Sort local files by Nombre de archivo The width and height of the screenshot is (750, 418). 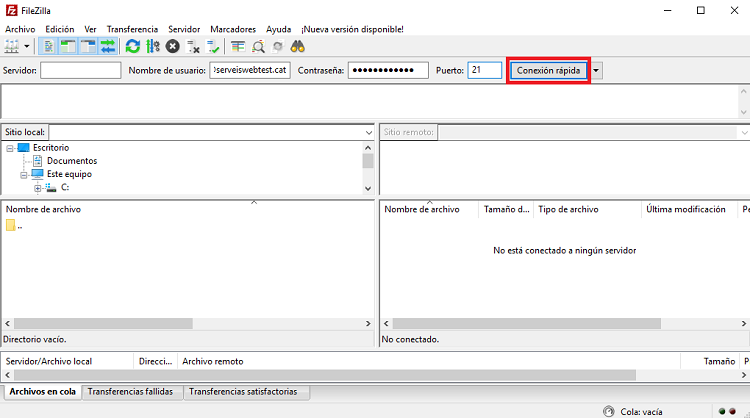click(x=43, y=209)
